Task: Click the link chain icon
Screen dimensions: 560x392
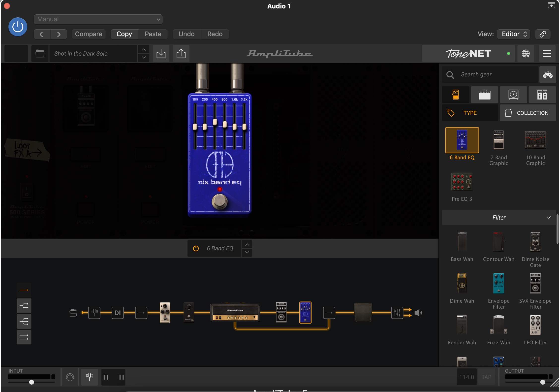Action: point(543,34)
